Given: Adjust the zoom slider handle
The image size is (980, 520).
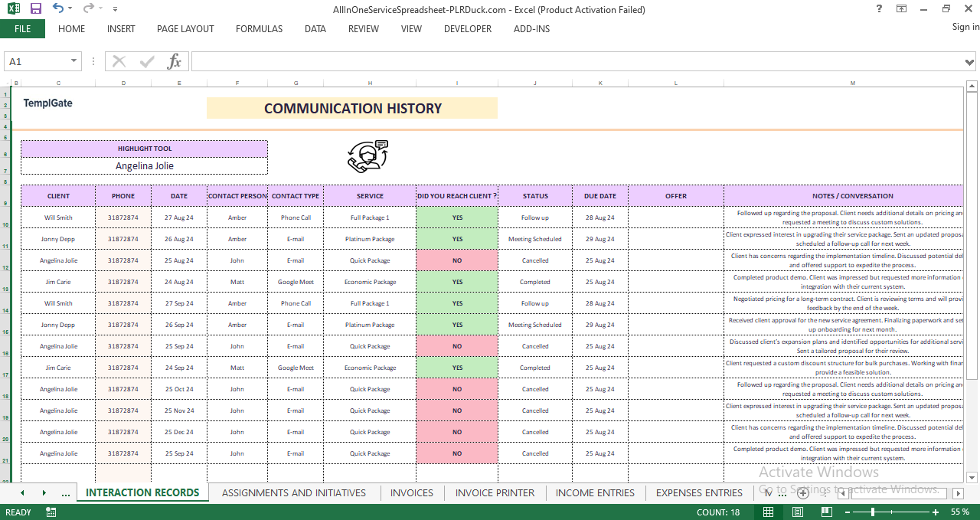Looking at the screenshot, I should coord(874,512).
